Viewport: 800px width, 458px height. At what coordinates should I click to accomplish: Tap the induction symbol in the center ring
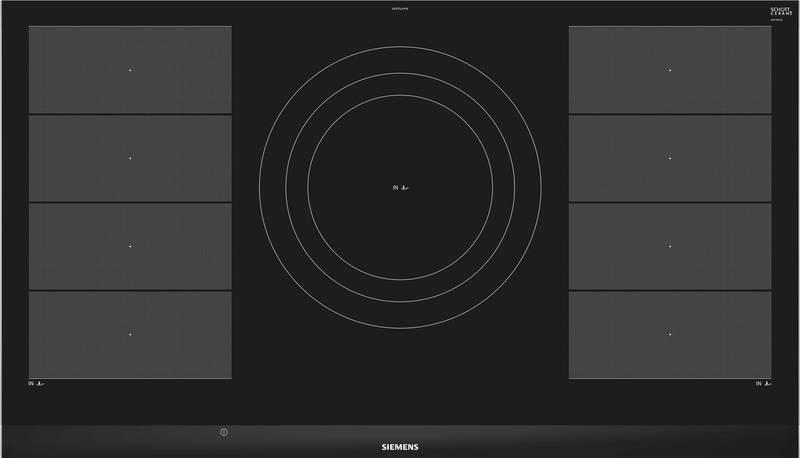pyautogui.click(x=400, y=187)
